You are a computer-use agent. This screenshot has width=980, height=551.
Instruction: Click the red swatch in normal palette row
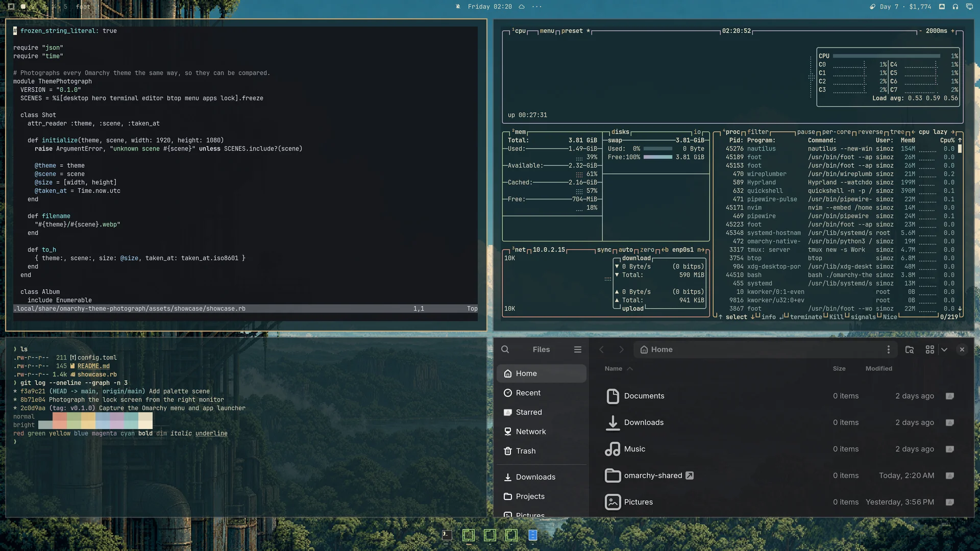coord(60,416)
